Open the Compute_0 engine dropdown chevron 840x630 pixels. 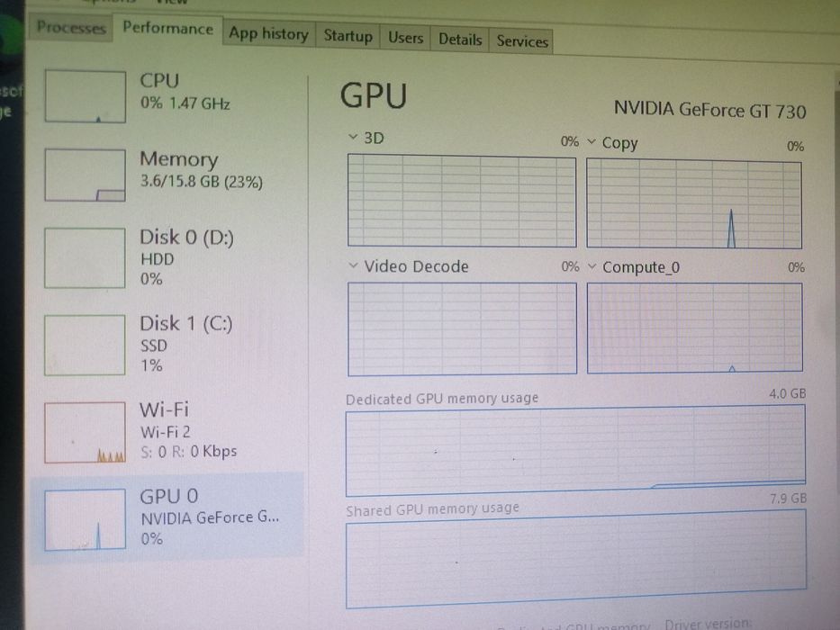click(x=592, y=266)
